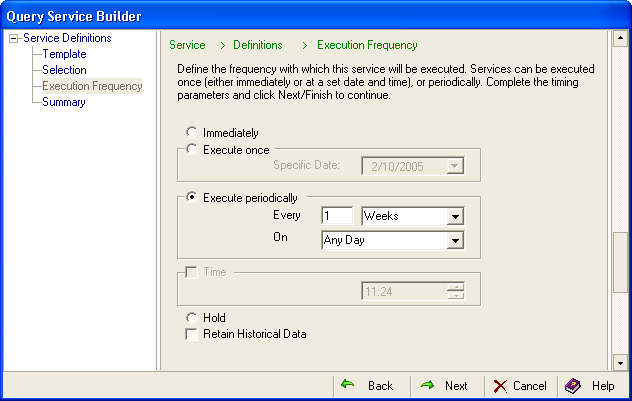Enable Retain Historical Data checkbox
This screenshot has width=632, height=401.
point(191,334)
